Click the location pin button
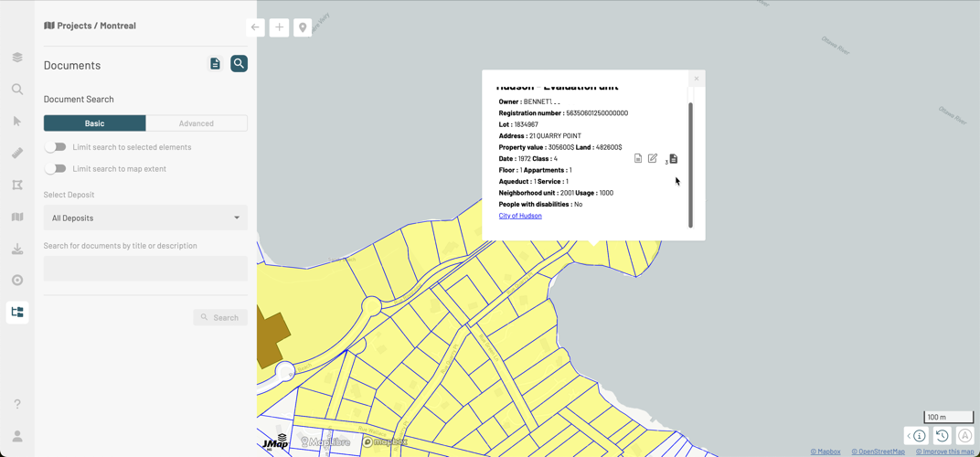 303,27
